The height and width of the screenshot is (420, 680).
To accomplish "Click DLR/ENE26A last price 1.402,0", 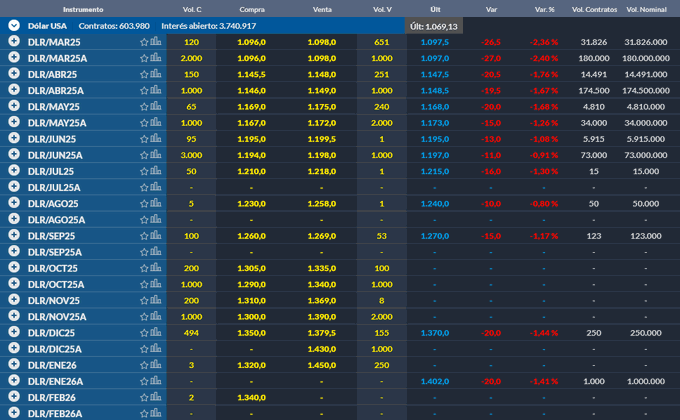I will pos(435,381).
